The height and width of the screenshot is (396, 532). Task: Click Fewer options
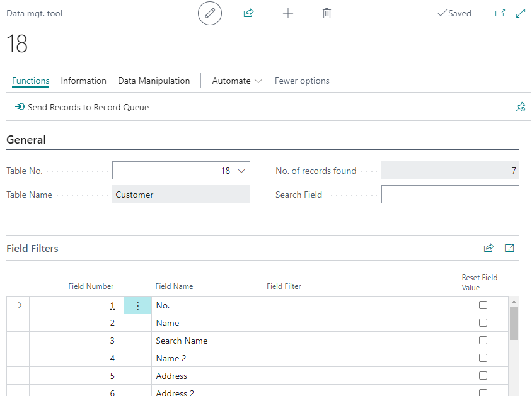click(302, 81)
